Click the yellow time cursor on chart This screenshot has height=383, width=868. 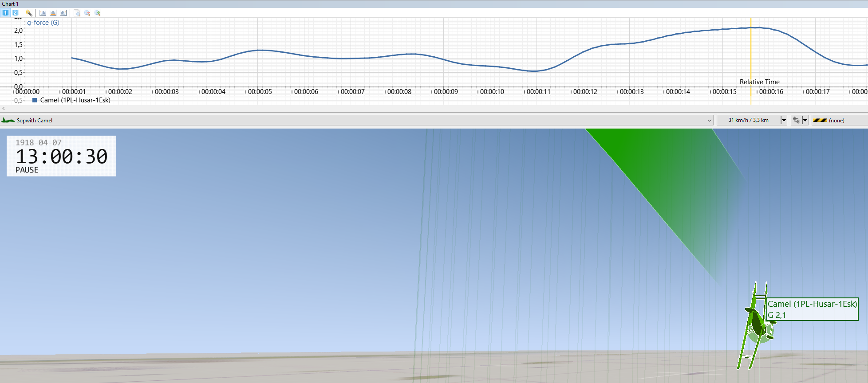click(751, 53)
